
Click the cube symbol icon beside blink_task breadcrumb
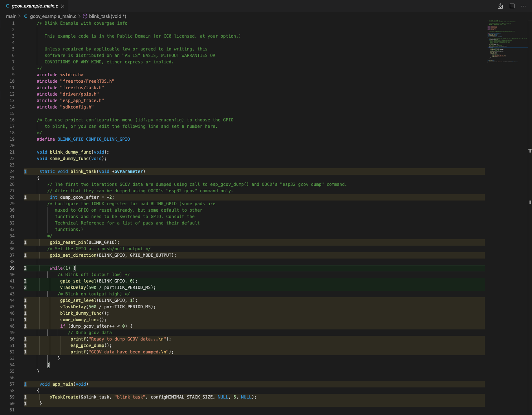pyautogui.click(x=85, y=16)
